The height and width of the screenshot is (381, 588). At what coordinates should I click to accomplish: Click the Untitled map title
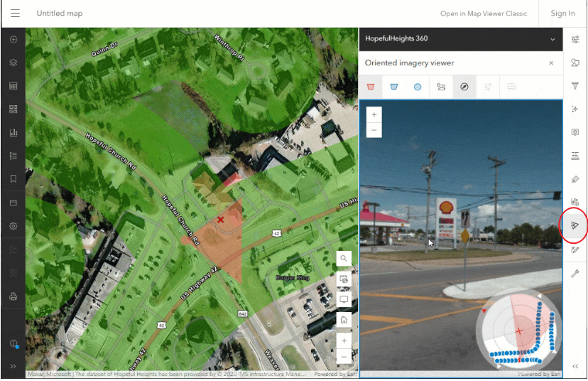click(x=60, y=13)
